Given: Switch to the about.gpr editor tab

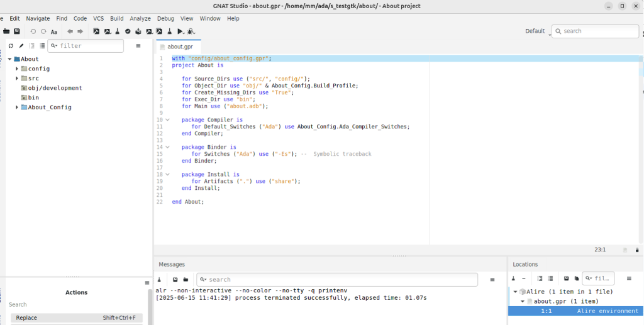Looking at the screenshot, I should pos(179,47).
